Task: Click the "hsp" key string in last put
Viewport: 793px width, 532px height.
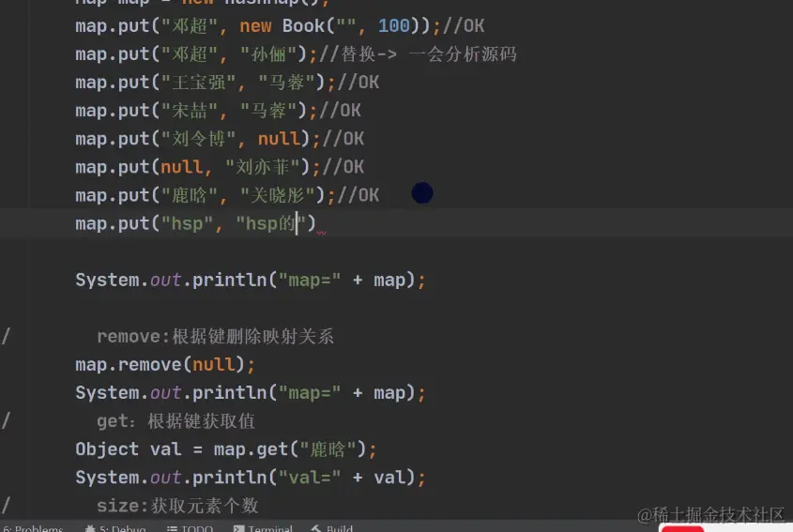Action: [x=187, y=223]
